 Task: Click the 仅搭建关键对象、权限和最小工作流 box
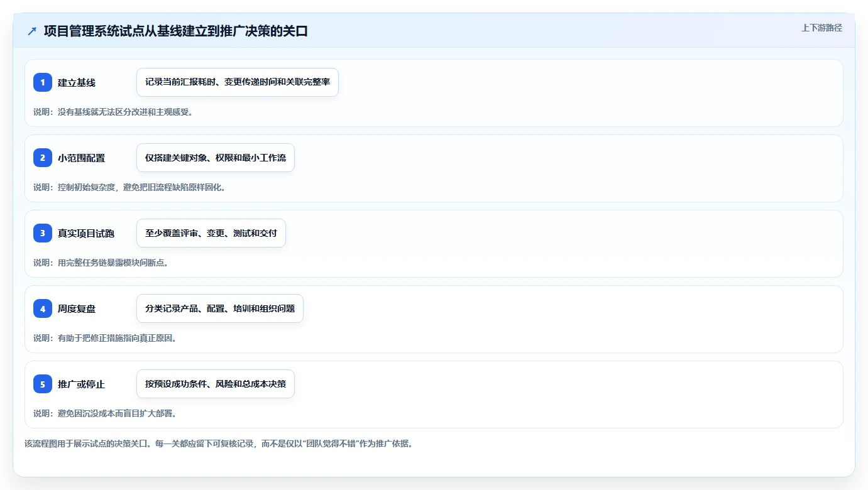[x=216, y=158]
